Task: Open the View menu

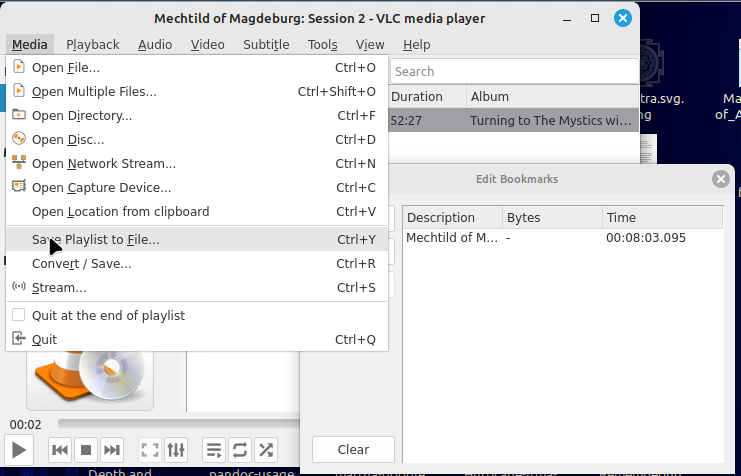Action: click(370, 45)
